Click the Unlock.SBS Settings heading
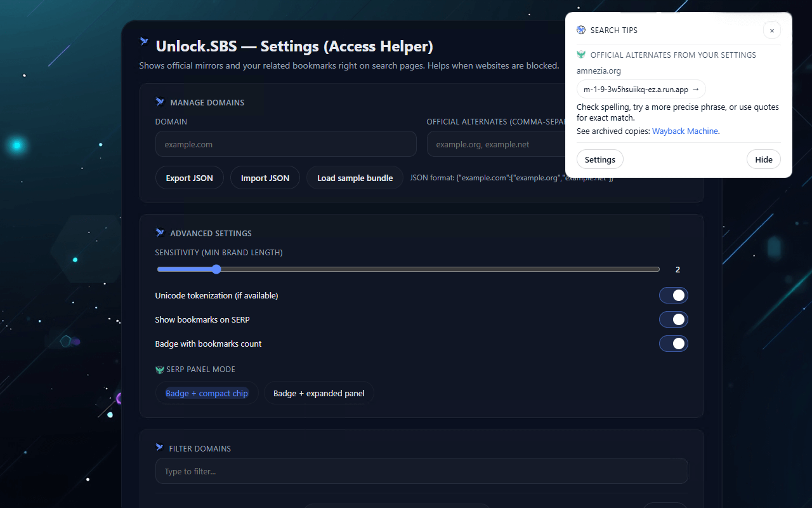812x508 pixels. (x=294, y=46)
